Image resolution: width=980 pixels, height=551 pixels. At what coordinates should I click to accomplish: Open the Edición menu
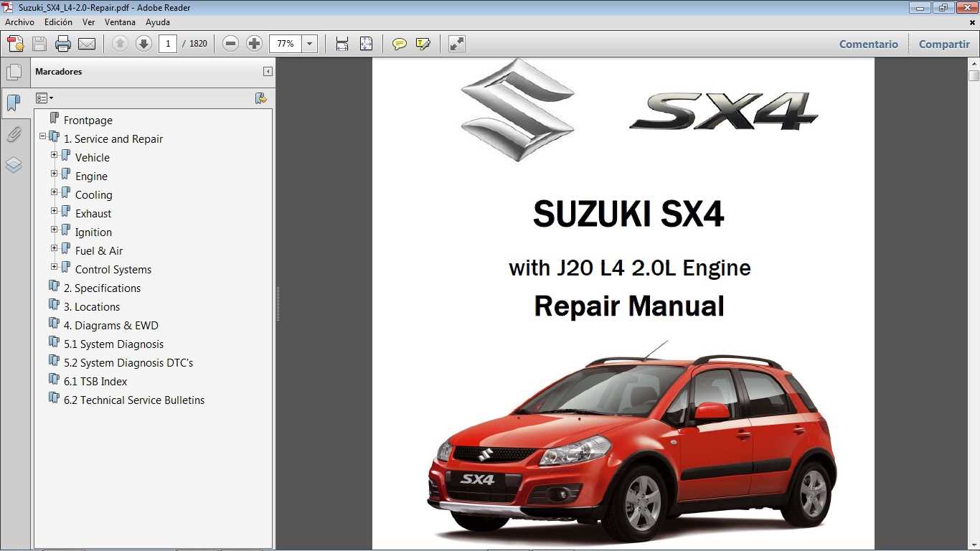pos(58,22)
